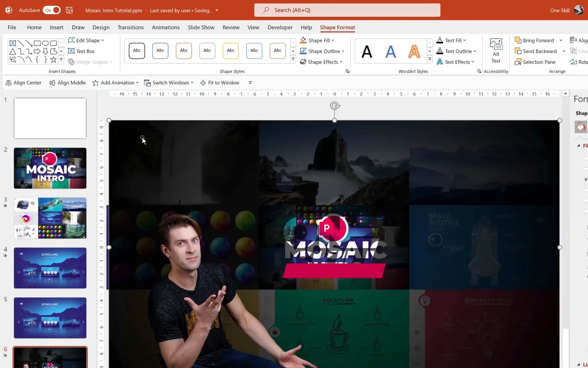Apply the green outline Abc shape style
The image size is (588, 368).
click(278, 51)
